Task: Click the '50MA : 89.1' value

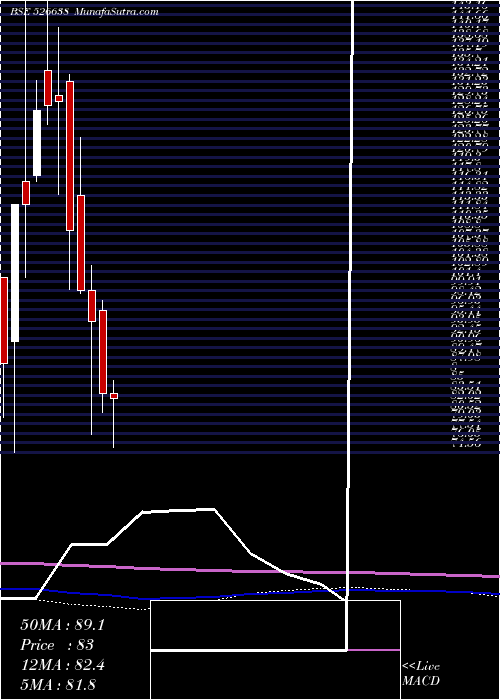Action: (62, 625)
